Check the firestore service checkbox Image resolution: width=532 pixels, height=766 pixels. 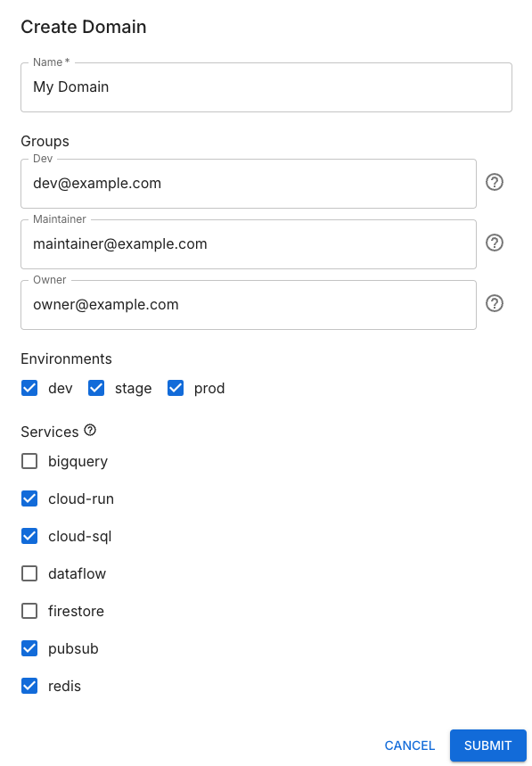29,611
